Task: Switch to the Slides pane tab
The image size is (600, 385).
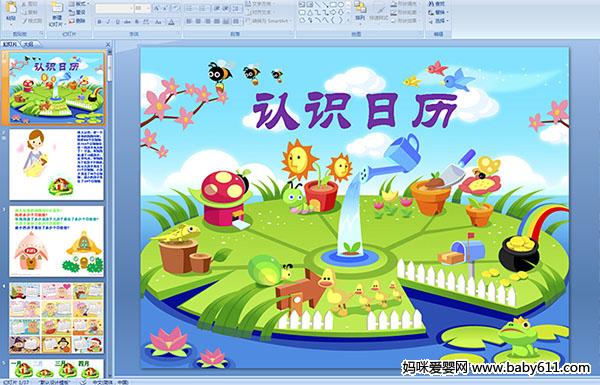Action: click(10, 44)
